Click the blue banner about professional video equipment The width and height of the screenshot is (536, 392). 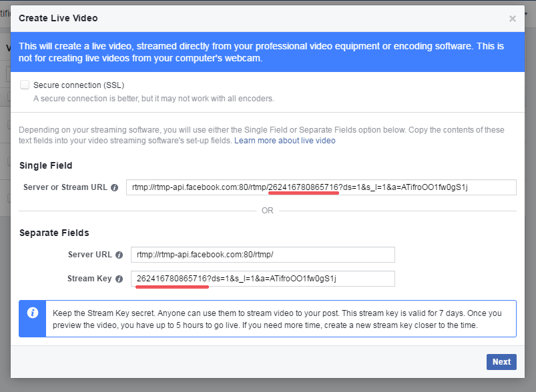coord(267,52)
